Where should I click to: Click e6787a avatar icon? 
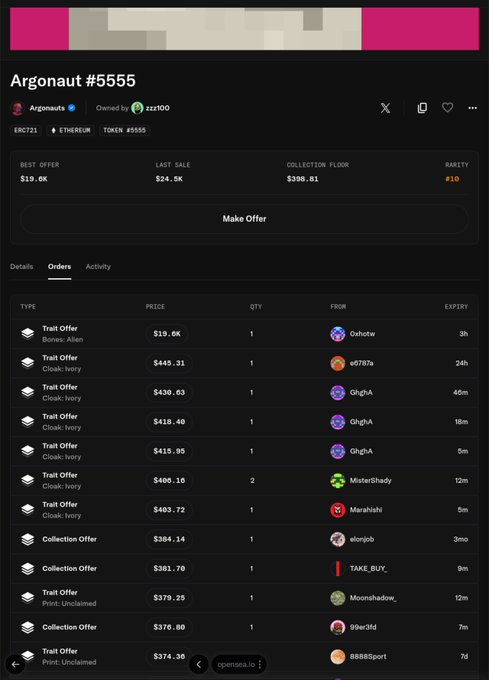coord(338,363)
